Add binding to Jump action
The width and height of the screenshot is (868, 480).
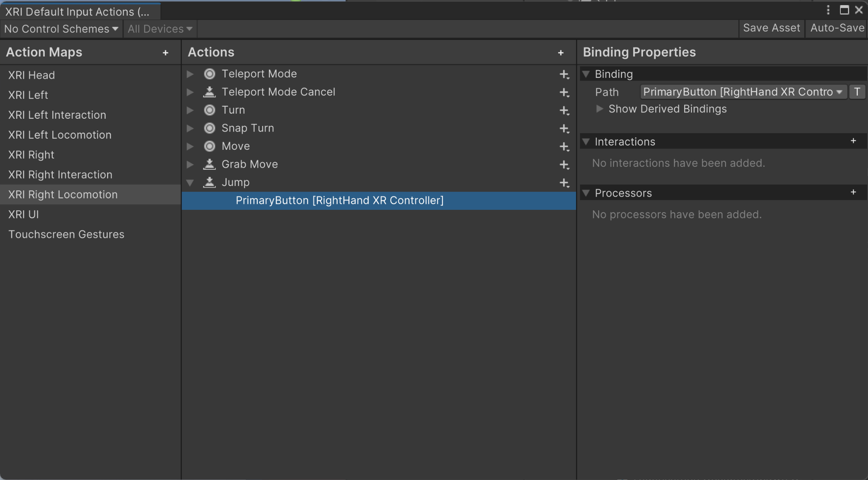(x=564, y=183)
